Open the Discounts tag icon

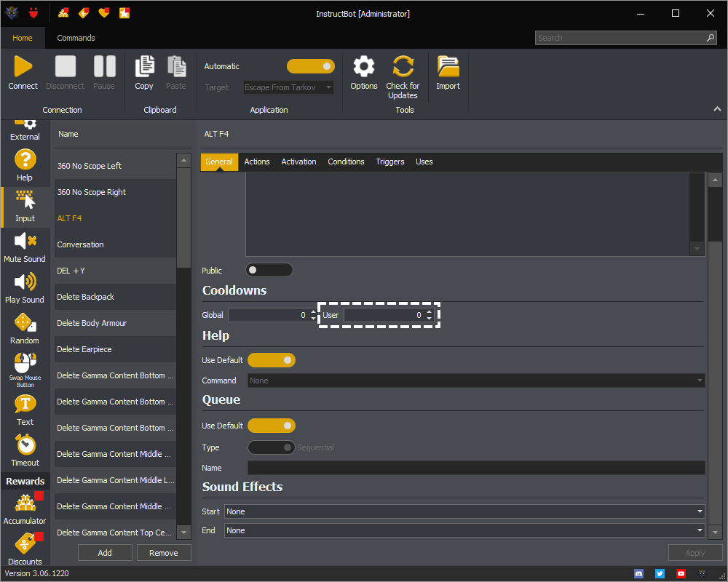pos(25,543)
